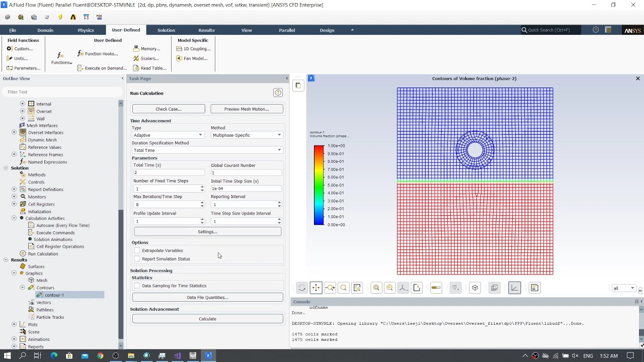Click the yellow lightning bolt quick-access icon
Screen dimensions: 644x362
pyautogui.click(x=60, y=17)
